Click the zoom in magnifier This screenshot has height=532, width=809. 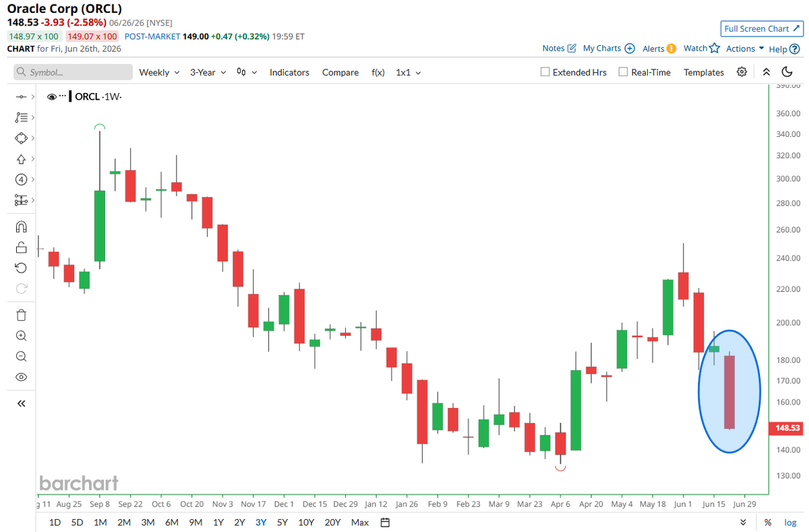coord(21,336)
